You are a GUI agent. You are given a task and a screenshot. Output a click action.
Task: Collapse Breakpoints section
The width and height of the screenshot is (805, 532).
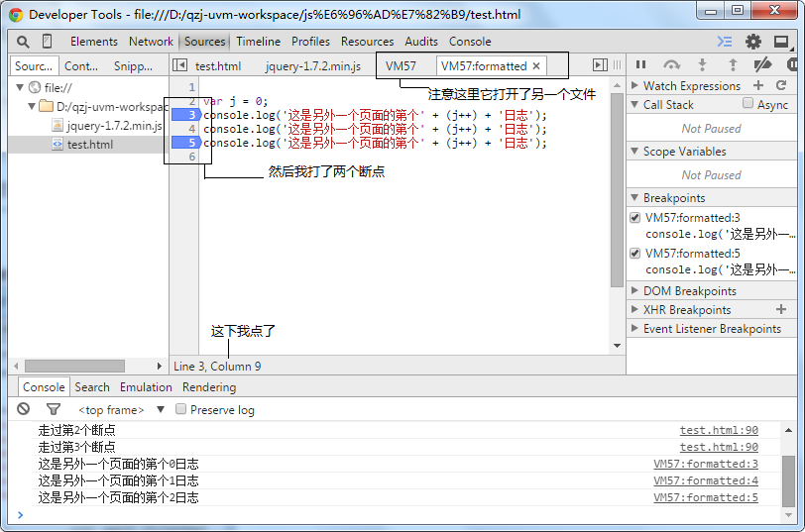click(634, 197)
